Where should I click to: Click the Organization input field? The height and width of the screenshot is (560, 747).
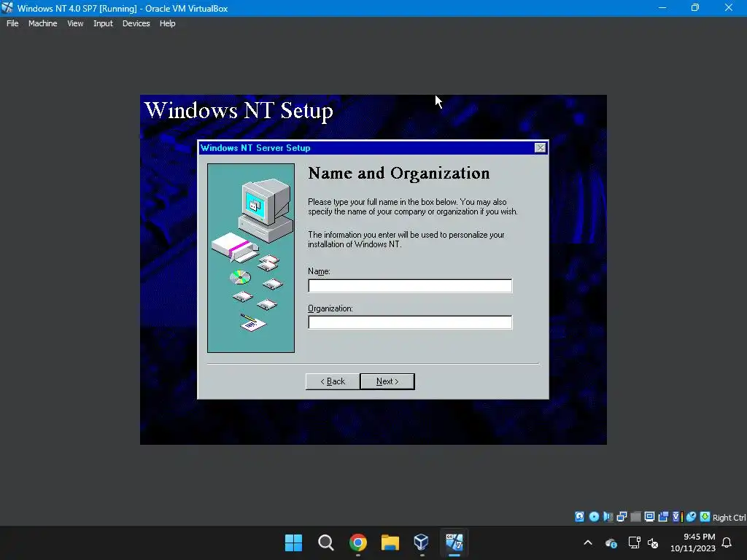coord(410,322)
